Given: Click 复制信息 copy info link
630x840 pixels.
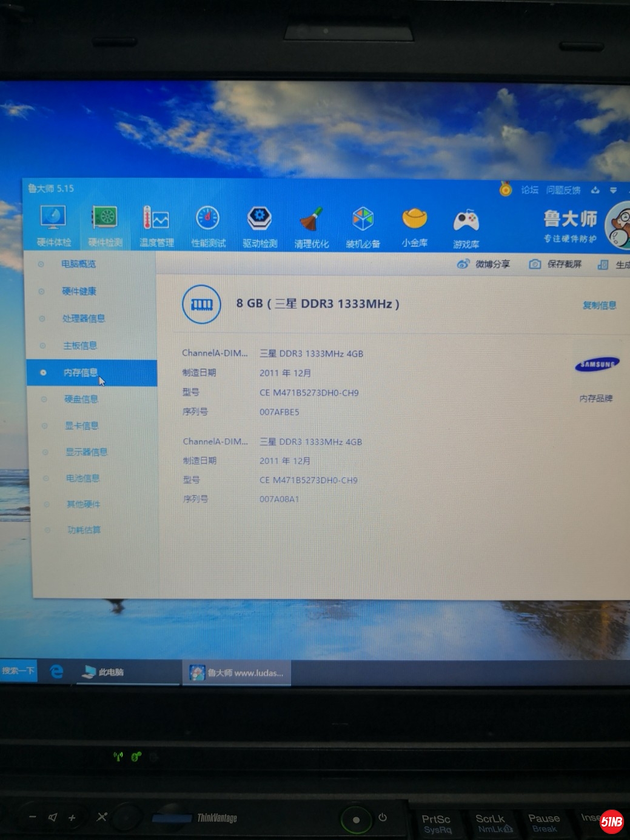Looking at the screenshot, I should [x=599, y=305].
